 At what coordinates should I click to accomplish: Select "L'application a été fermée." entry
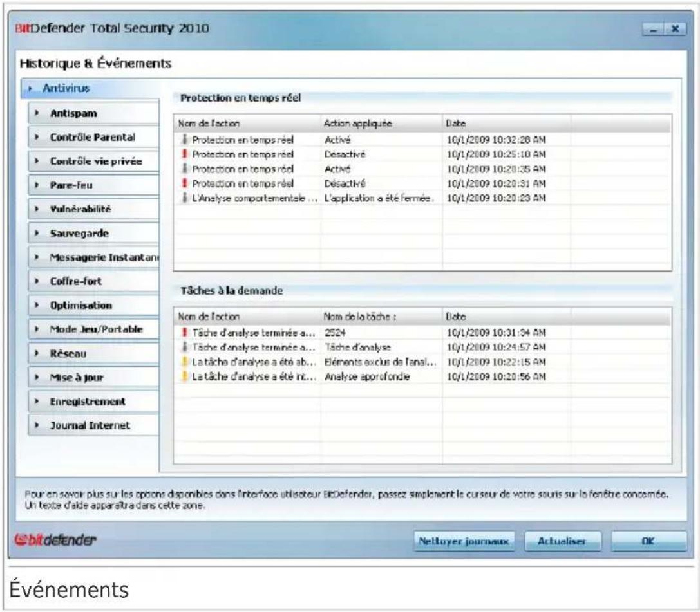tap(379, 198)
